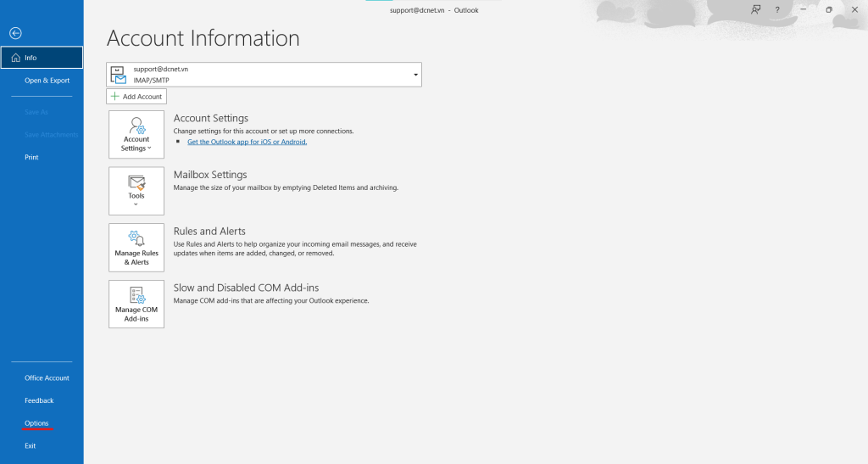Open the Open & Export tab

coord(47,81)
